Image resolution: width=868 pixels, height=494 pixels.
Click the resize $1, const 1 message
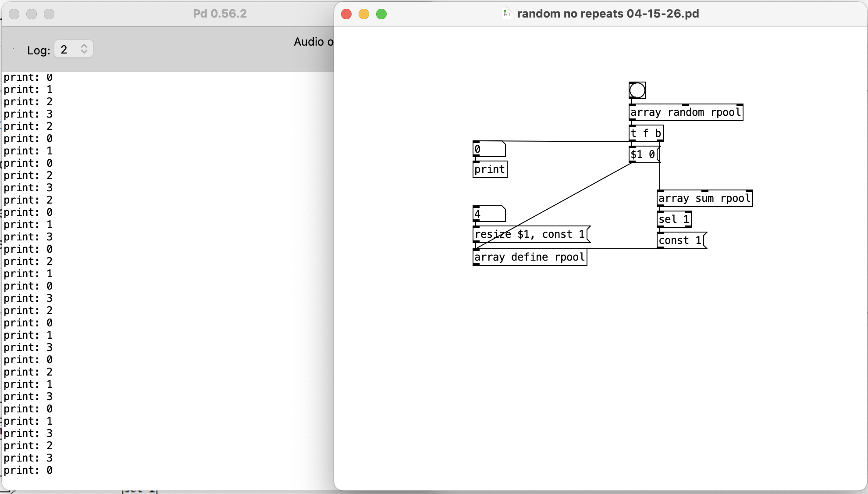coord(530,234)
